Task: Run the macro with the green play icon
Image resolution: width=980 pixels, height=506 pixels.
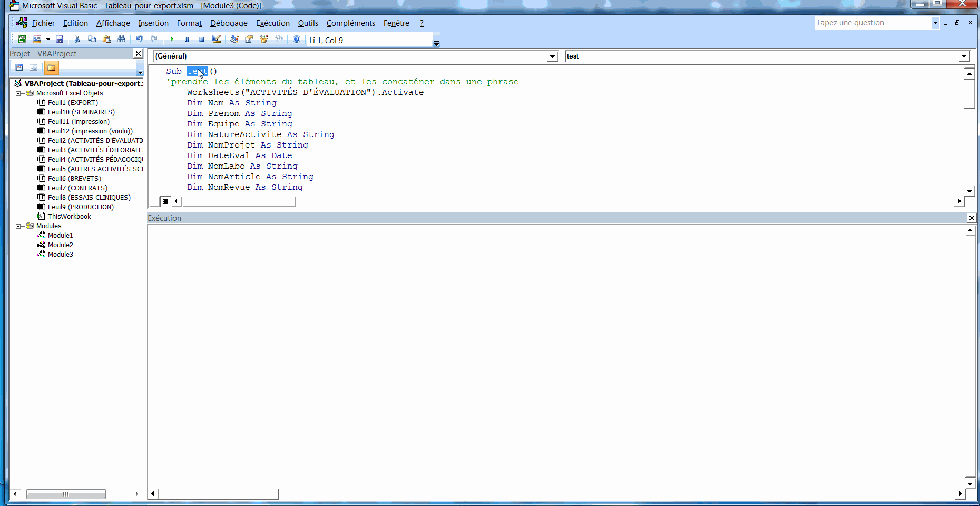Action: 172,39
